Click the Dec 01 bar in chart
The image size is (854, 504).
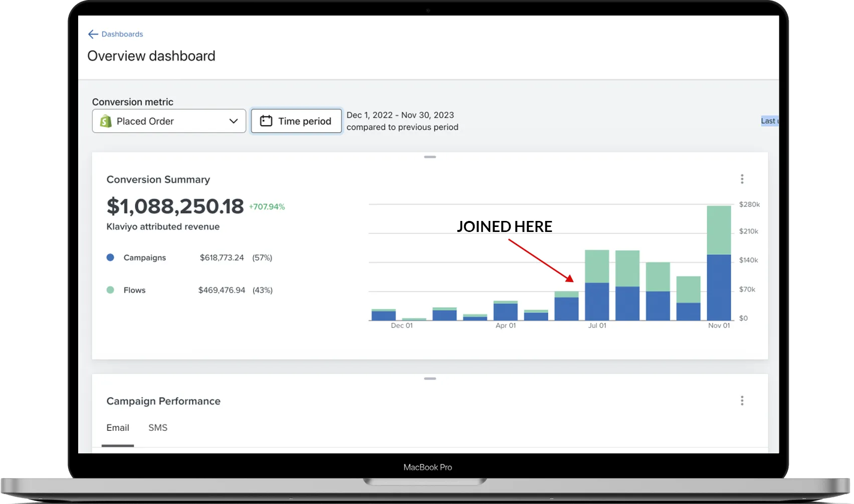click(x=383, y=315)
